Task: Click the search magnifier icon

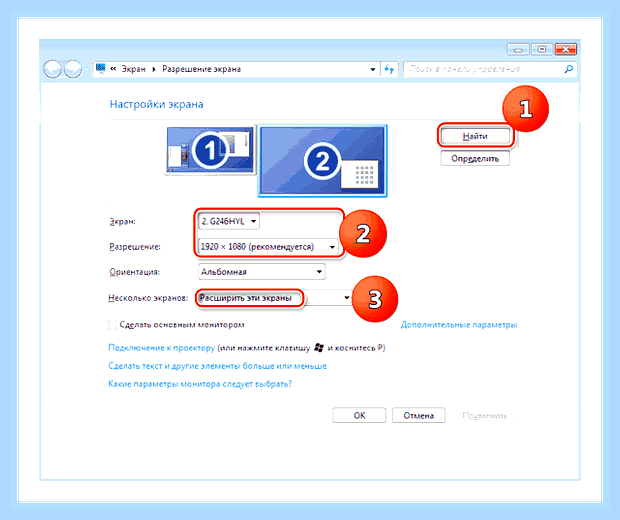Action: tap(569, 69)
